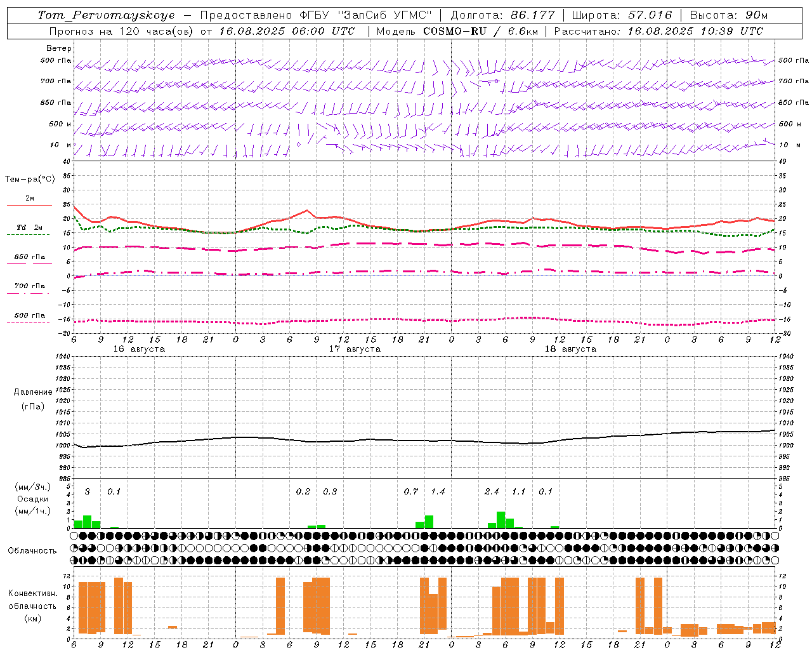Click the "Облачность" cloud cover label

(32, 550)
